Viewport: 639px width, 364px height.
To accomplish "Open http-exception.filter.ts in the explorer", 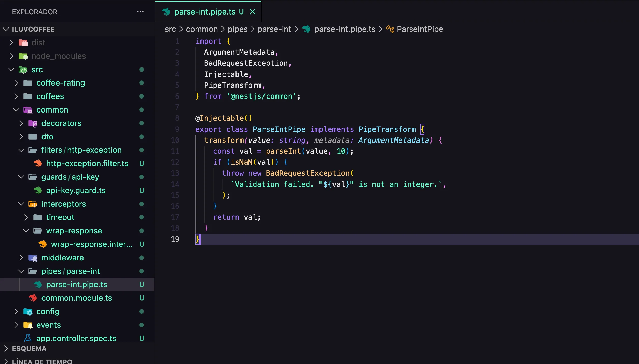I will 87,164.
